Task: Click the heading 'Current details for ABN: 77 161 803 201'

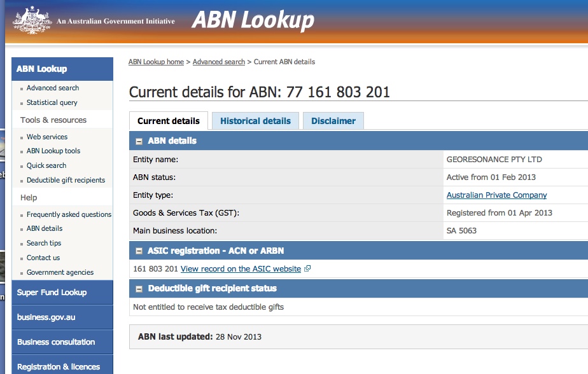Action: (x=260, y=92)
